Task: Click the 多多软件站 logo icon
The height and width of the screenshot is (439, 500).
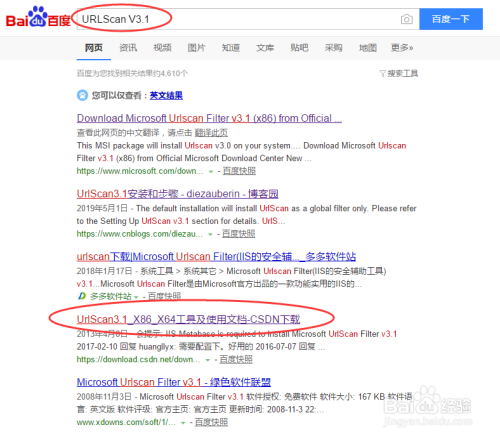Action: click(82, 296)
